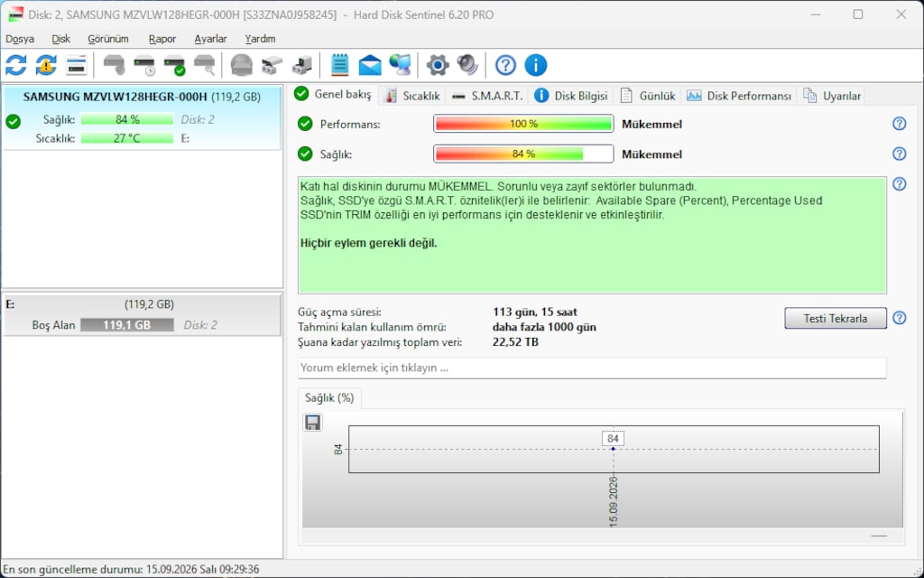
Task: Click the application icon in the title bar
Action: coord(15,14)
